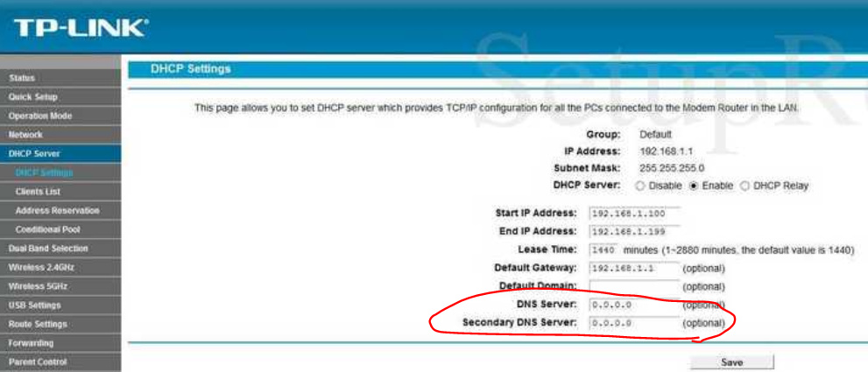
Task: Click the Save button
Action: click(731, 362)
